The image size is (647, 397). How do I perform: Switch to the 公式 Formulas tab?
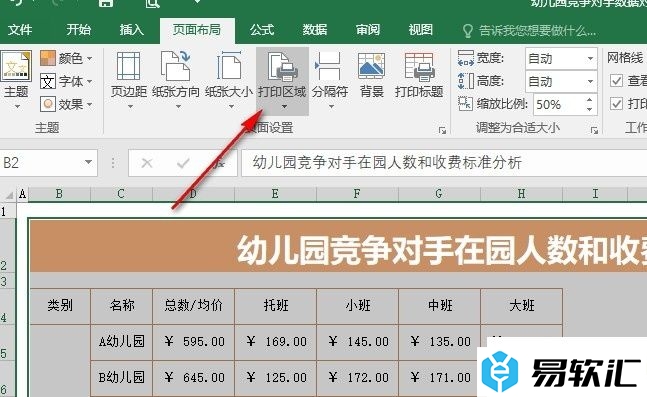click(262, 30)
